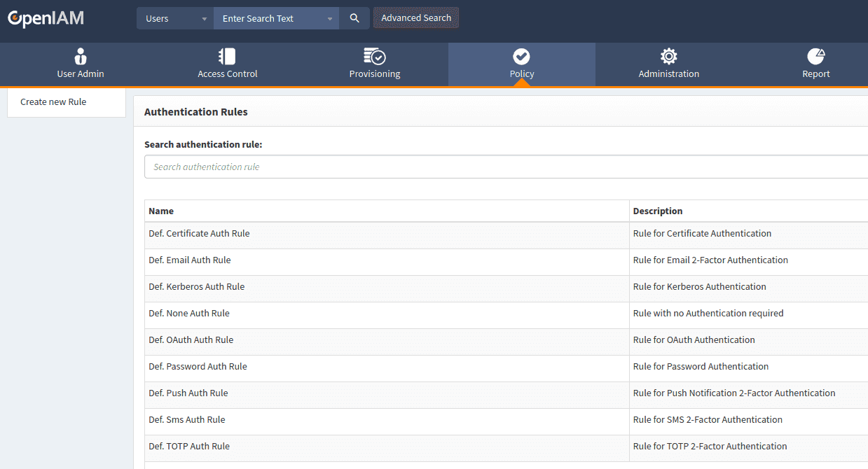
Task: Click the Access Control notebook icon
Action: pyautogui.click(x=227, y=57)
